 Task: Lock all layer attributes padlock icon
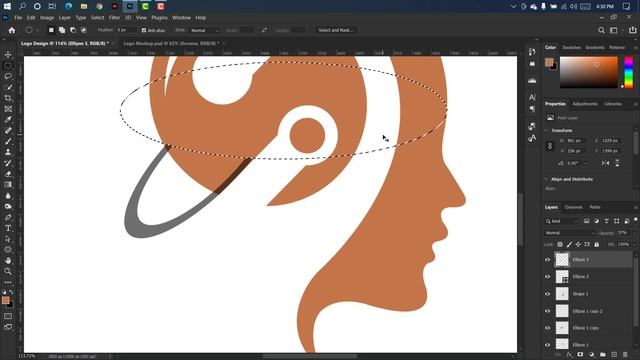pyautogui.click(x=596, y=244)
